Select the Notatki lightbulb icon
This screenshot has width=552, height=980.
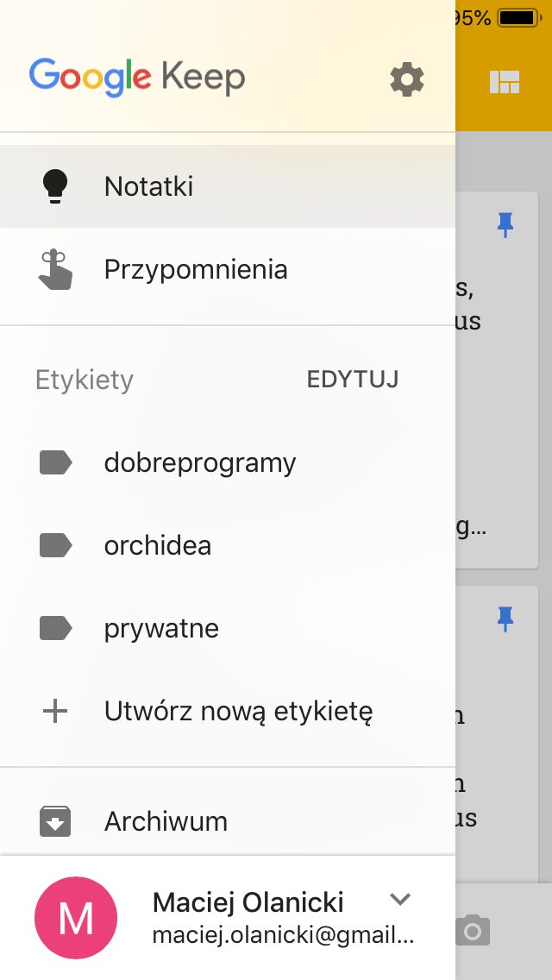click(55, 185)
